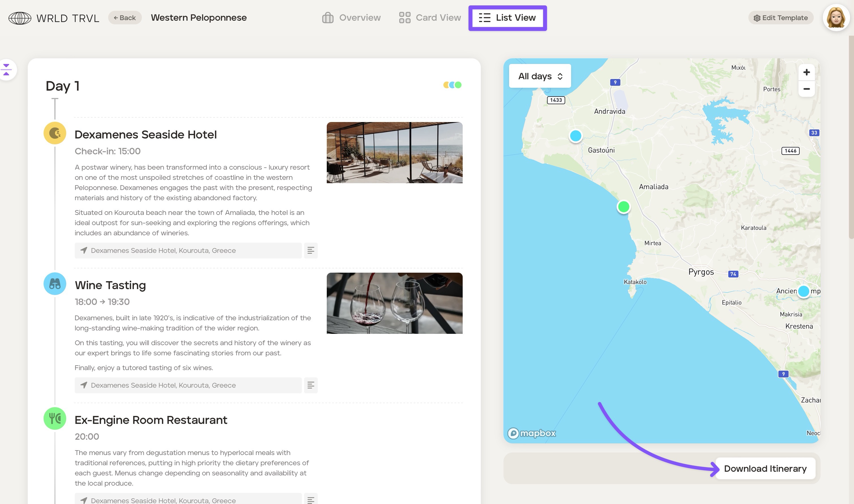Click the Back button
This screenshot has height=504, width=854.
point(125,18)
